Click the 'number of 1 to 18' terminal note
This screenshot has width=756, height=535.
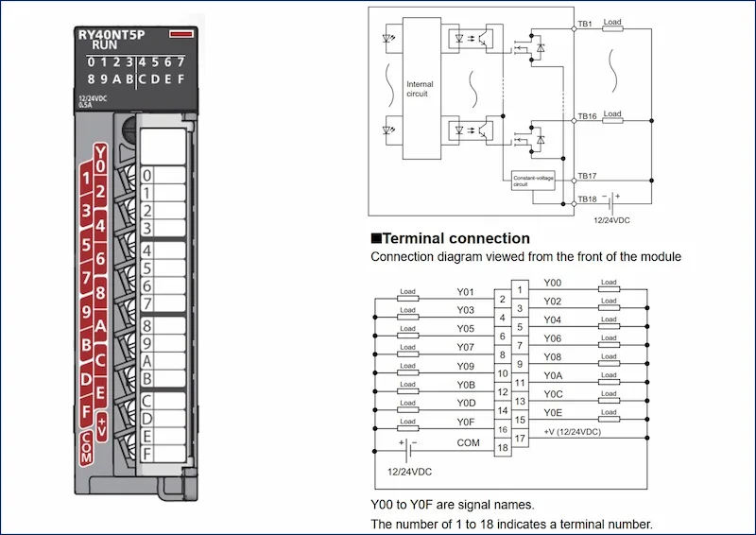pyautogui.click(x=511, y=524)
